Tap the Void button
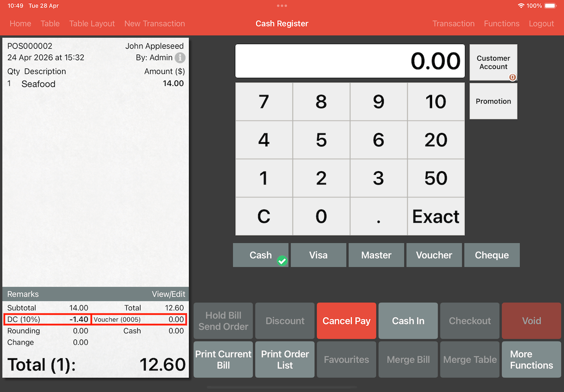Image resolution: width=564 pixels, height=392 pixels. [531, 321]
